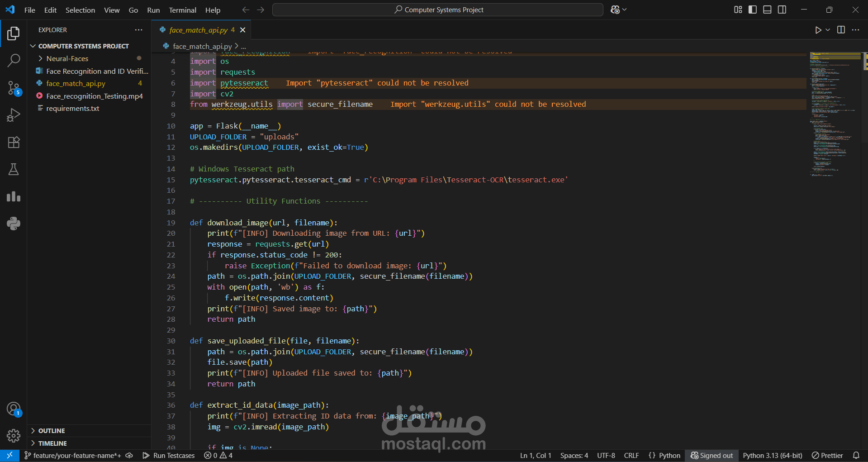The height and width of the screenshot is (462, 868).
Task: Toggle Primary Side Bar visibility
Action: click(753, 10)
